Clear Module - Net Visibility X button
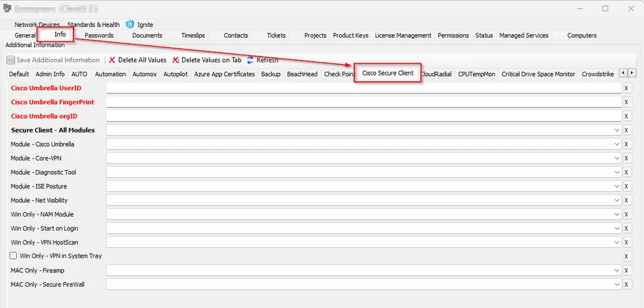The width and height of the screenshot is (644, 308). [627, 200]
